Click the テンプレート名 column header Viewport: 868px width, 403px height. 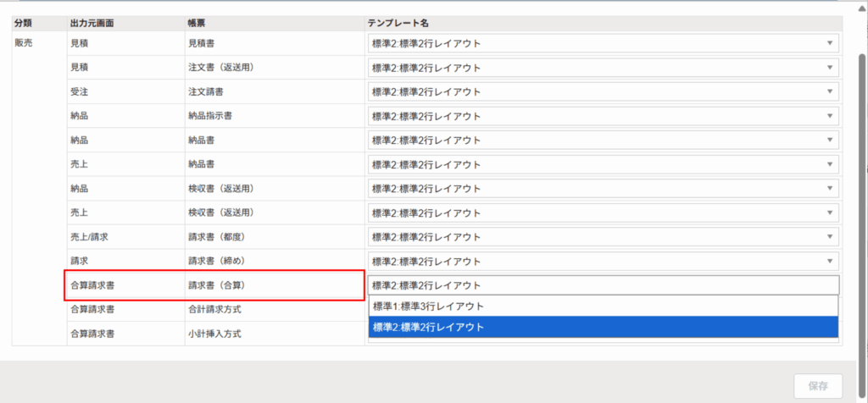point(403,22)
